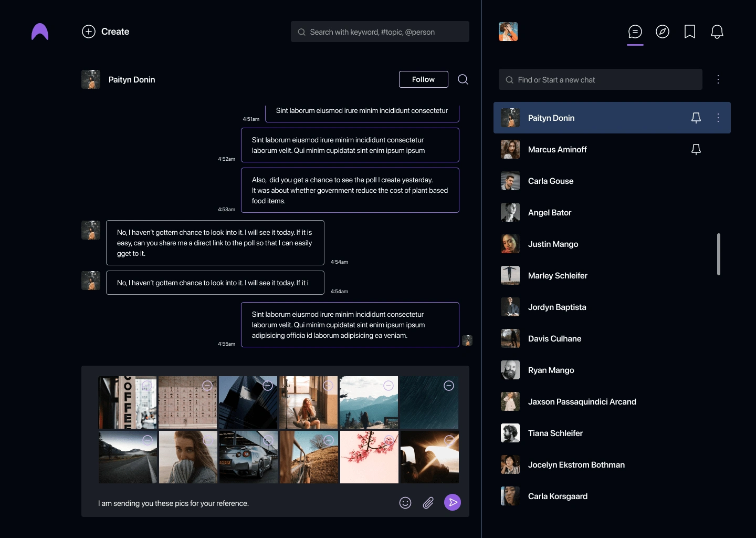This screenshot has height=538, width=756.
Task: Select the message ending 'see it today. If it i'
Action: [215, 283]
